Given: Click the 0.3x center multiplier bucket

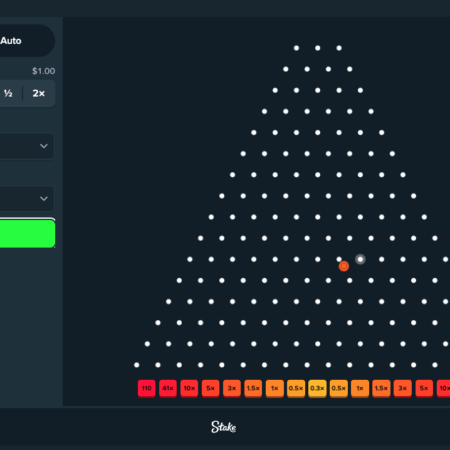Looking at the screenshot, I should pyautogui.click(x=317, y=388).
